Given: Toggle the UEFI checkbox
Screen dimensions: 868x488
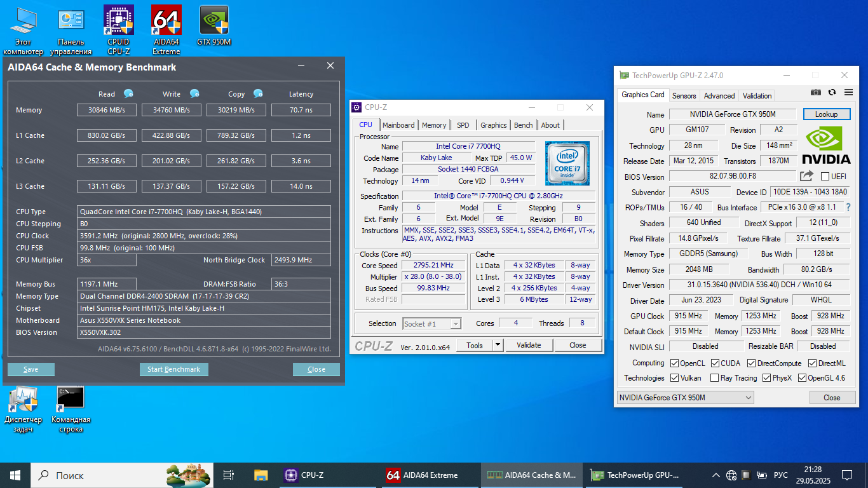Looking at the screenshot, I should [825, 177].
